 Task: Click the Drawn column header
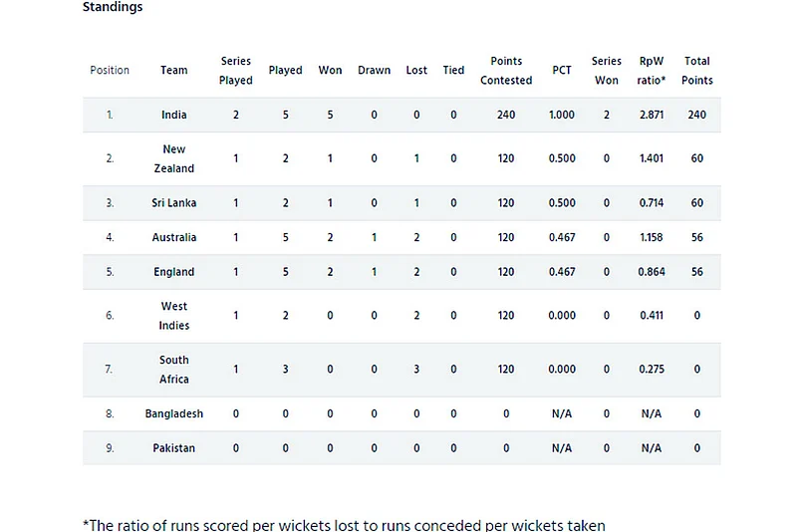pyautogui.click(x=375, y=71)
